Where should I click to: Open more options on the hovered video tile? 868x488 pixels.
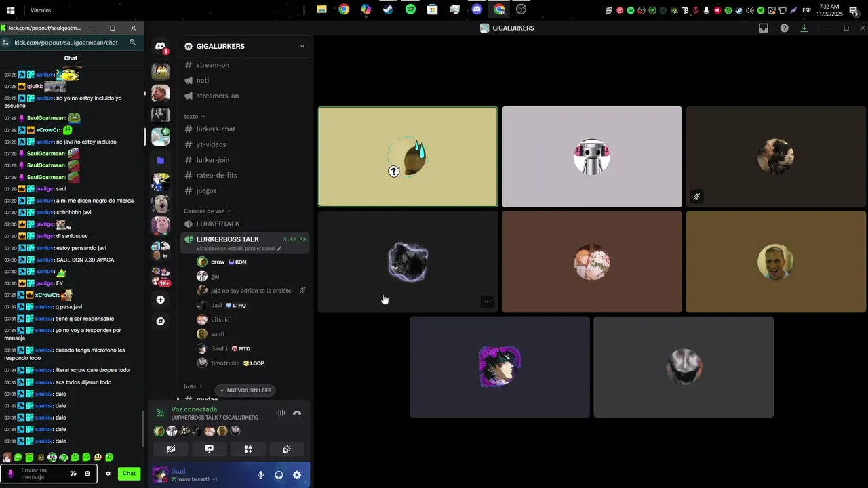(x=487, y=302)
